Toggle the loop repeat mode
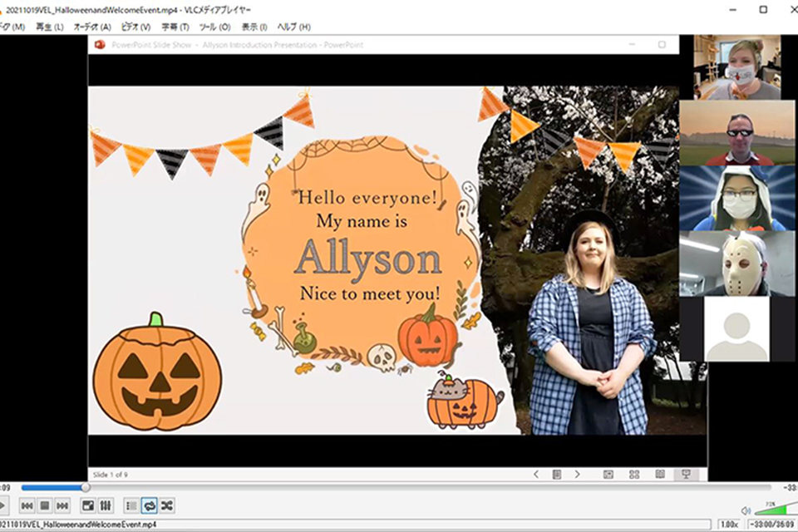The image size is (798, 532). (149, 505)
